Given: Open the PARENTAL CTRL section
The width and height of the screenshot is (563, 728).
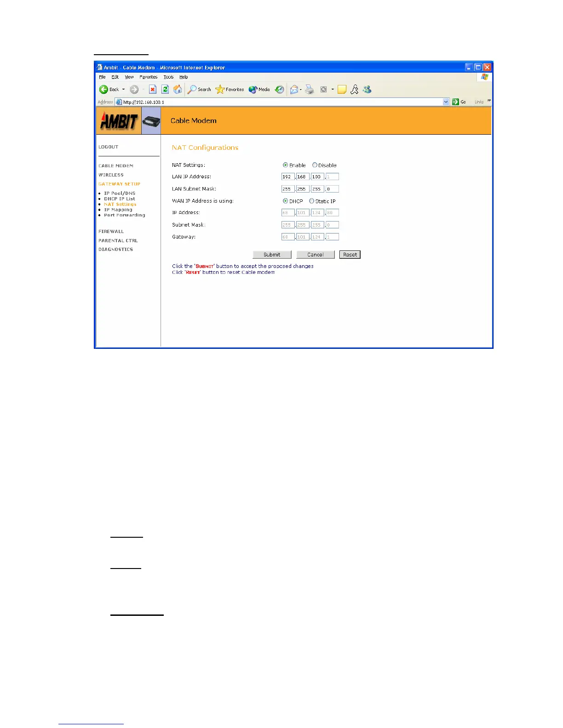Looking at the screenshot, I should pyautogui.click(x=118, y=241).
